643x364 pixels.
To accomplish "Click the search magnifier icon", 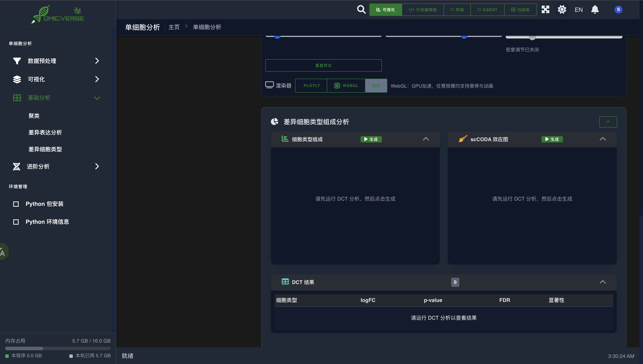I will point(361,9).
